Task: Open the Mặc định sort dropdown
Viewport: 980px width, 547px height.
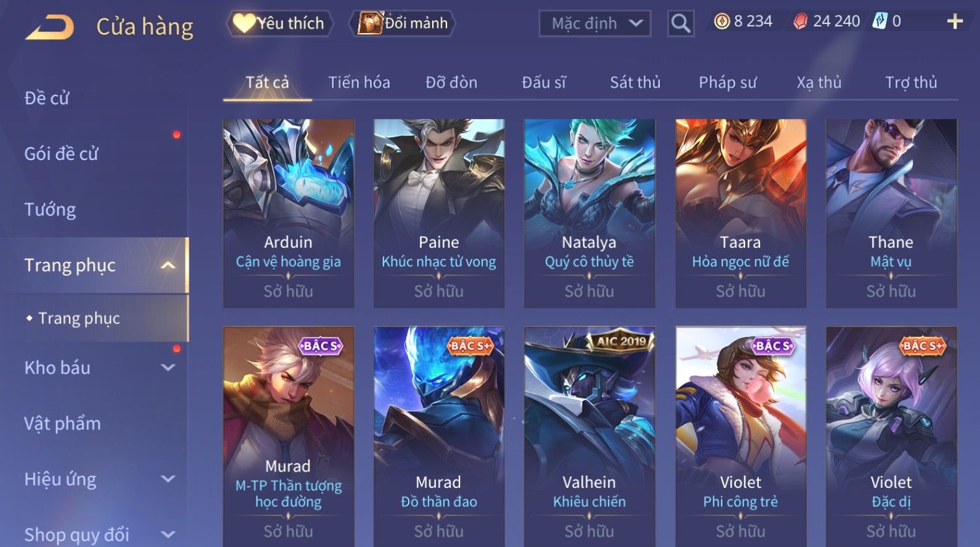Action: coord(595,24)
